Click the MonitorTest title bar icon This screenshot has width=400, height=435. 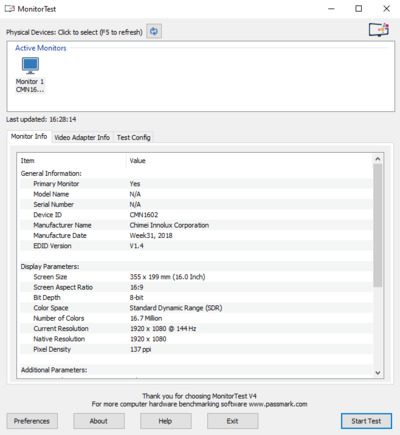click(x=9, y=9)
